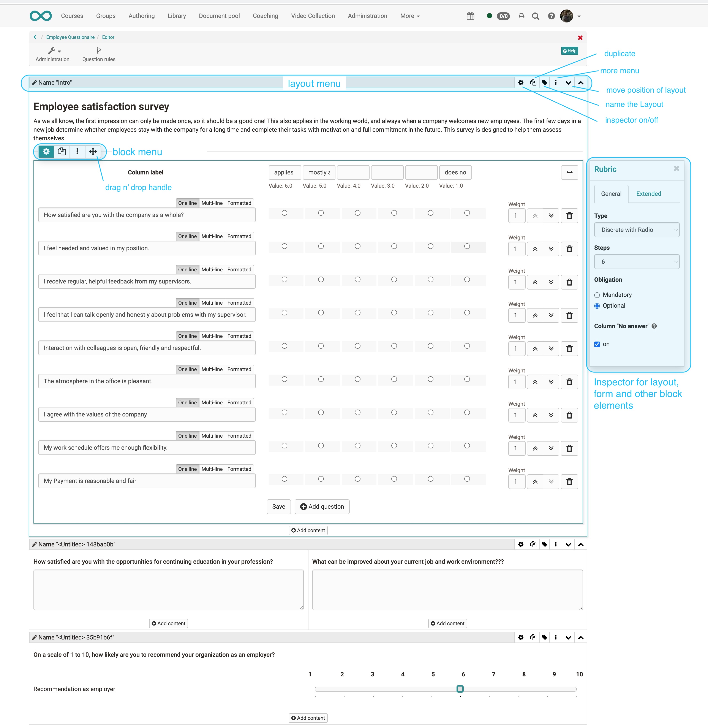The image size is (708, 728).
Task: Set 'work schedule' question to Multi-line
Action: pos(212,436)
